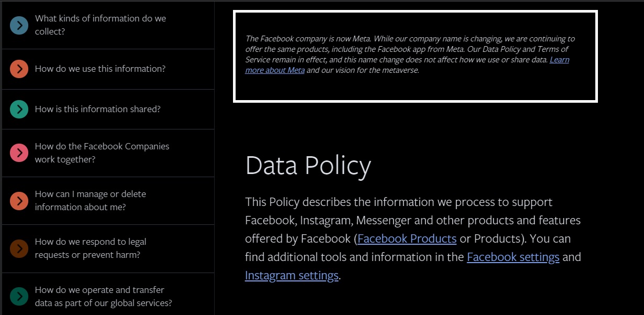Open the "Instagram settings" link
The width and height of the screenshot is (644, 315).
click(292, 275)
